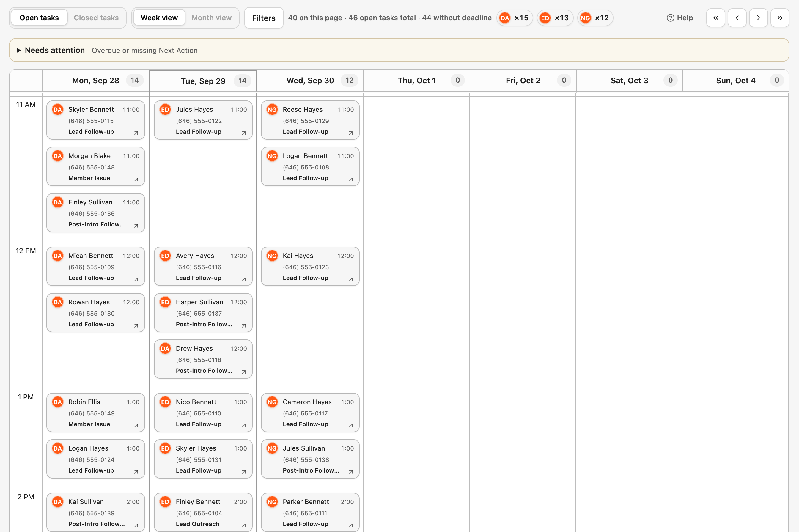Click DA avatar on Micah Bennett card

58,256
